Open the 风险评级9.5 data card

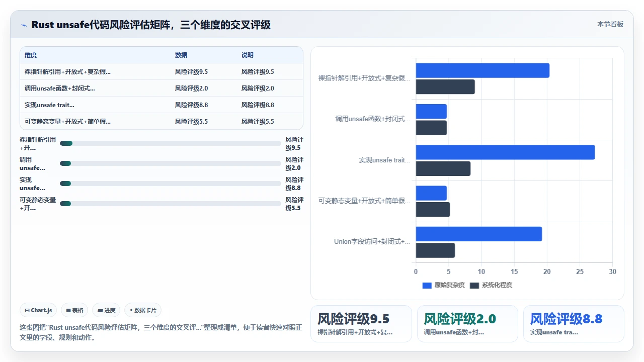(x=361, y=324)
